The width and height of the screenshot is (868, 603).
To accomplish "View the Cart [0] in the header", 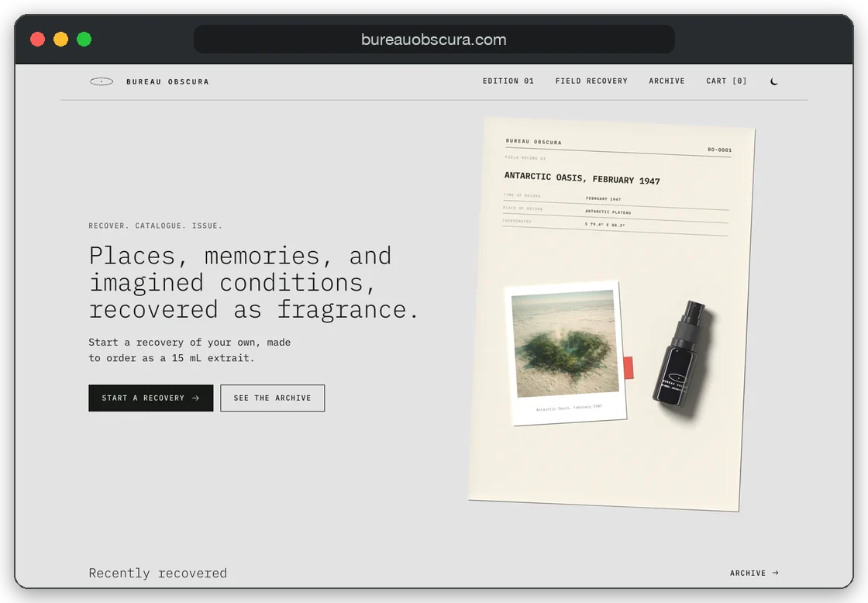I will [726, 81].
